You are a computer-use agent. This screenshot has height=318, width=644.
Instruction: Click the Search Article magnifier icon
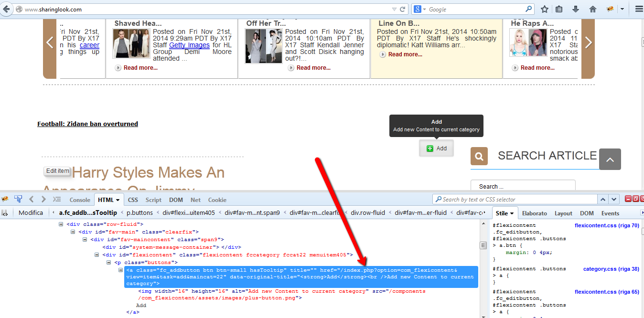[x=479, y=156]
